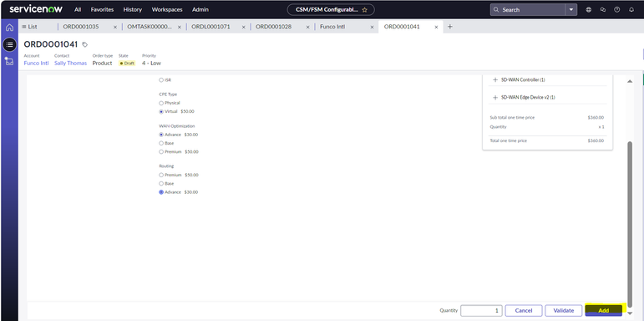Open the Home icon in left sidebar
The height and width of the screenshot is (321, 644).
click(9, 28)
